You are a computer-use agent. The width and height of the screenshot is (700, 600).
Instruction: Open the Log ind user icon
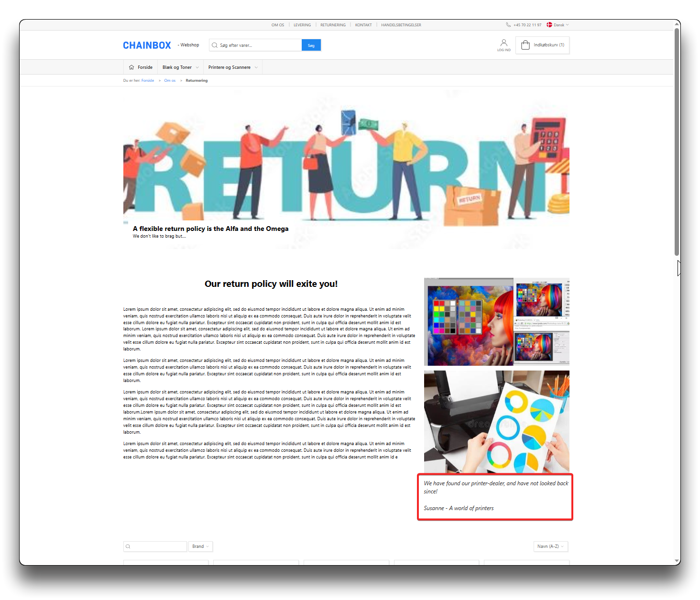point(503,44)
